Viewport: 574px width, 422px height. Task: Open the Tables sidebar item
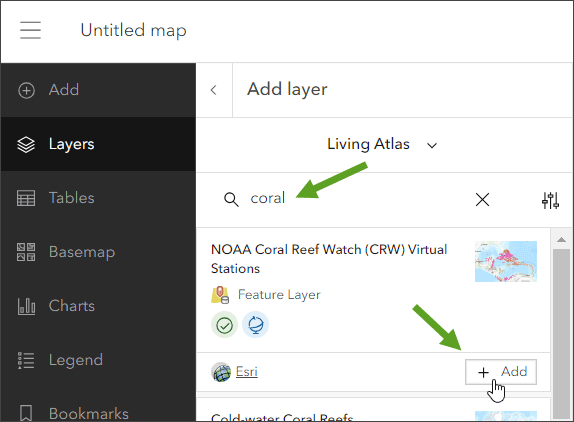click(98, 198)
